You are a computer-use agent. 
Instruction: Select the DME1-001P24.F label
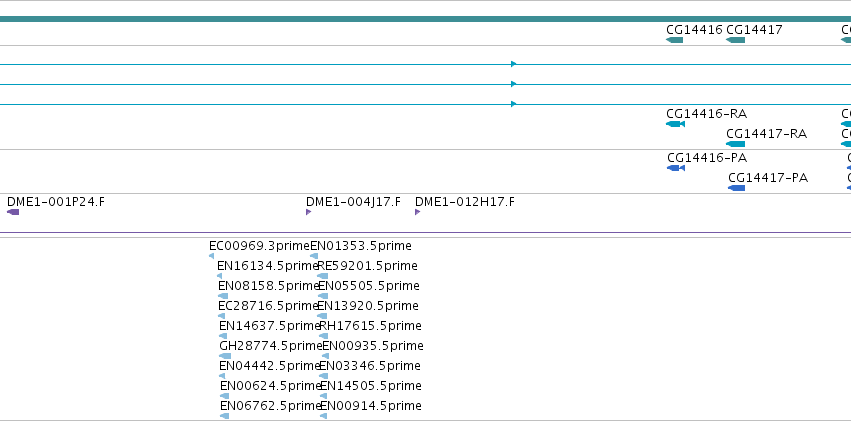[56, 202]
